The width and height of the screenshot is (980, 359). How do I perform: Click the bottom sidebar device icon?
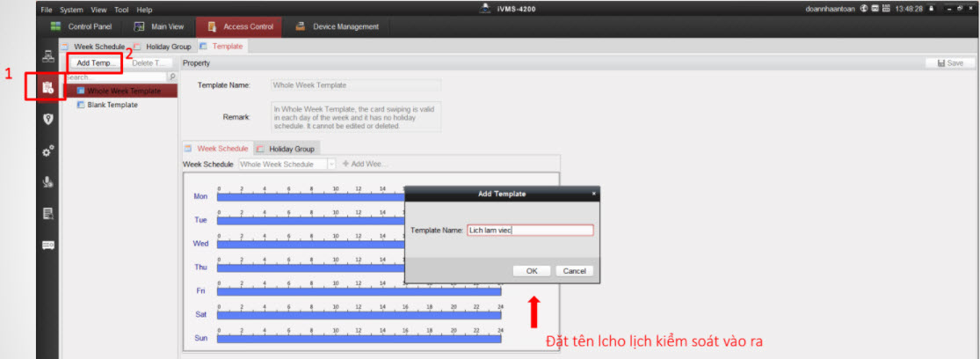click(x=48, y=245)
